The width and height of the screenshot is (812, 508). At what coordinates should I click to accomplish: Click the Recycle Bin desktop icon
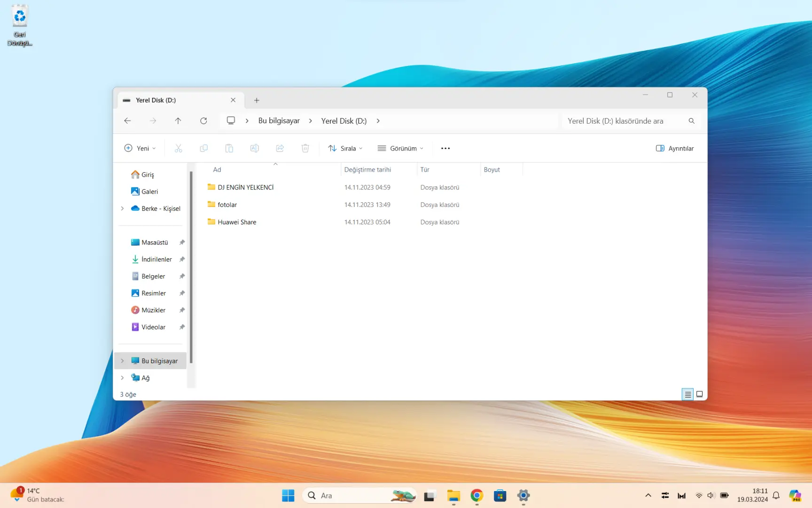coord(20,26)
